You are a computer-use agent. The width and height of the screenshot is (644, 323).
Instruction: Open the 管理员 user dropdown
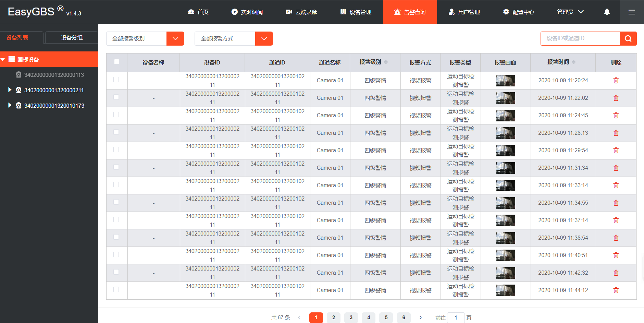point(570,12)
